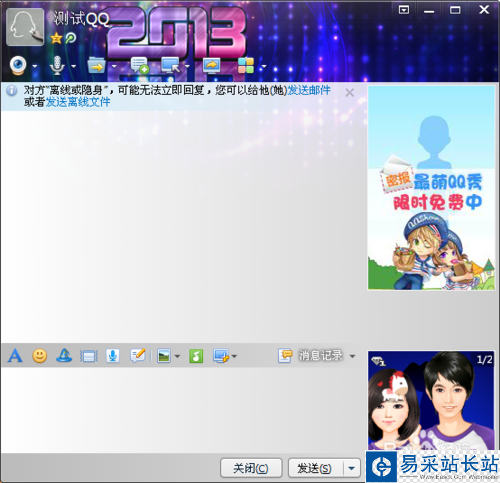Click the yellow star icon under name
This screenshot has height=483, width=500.
tap(56, 38)
